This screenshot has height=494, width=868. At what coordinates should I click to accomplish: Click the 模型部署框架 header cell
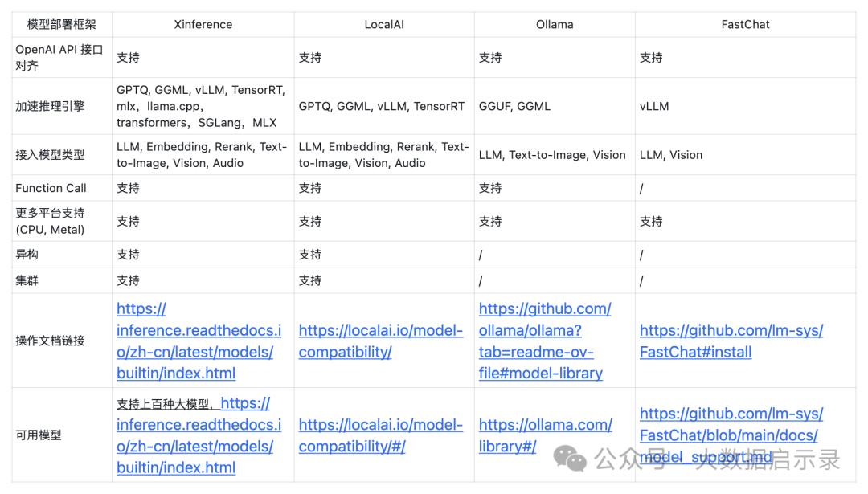point(61,24)
